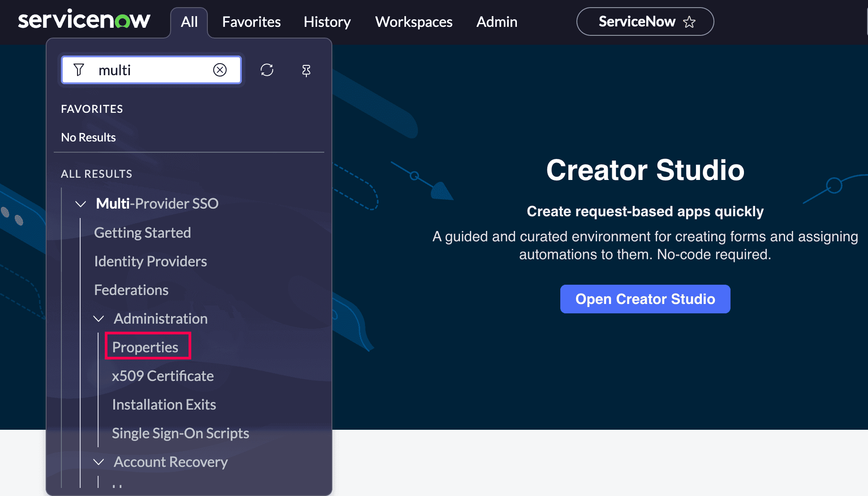Click the filter funnel icon
Viewport: 868px width, 496px height.
pos(79,70)
